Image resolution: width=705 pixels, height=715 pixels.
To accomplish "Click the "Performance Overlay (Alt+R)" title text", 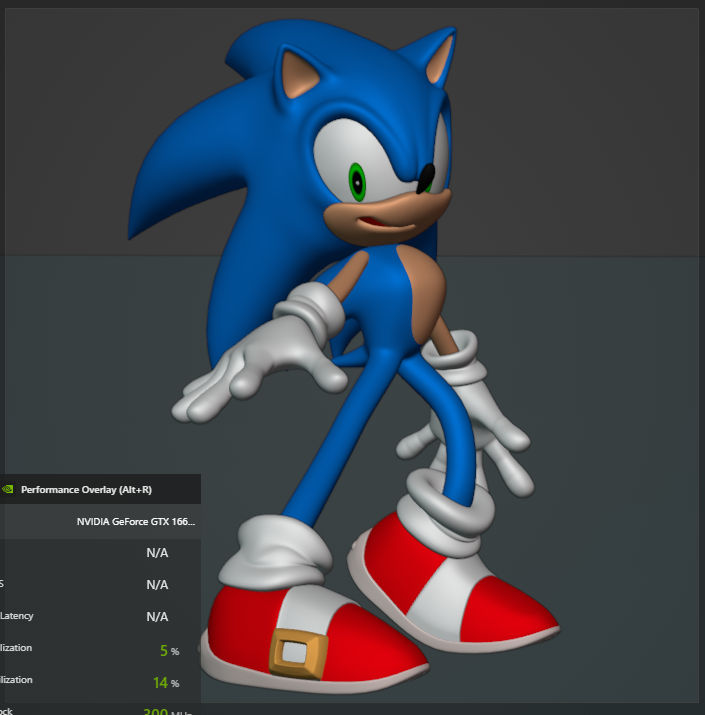I will pyautogui.click(x=86, y=490).
